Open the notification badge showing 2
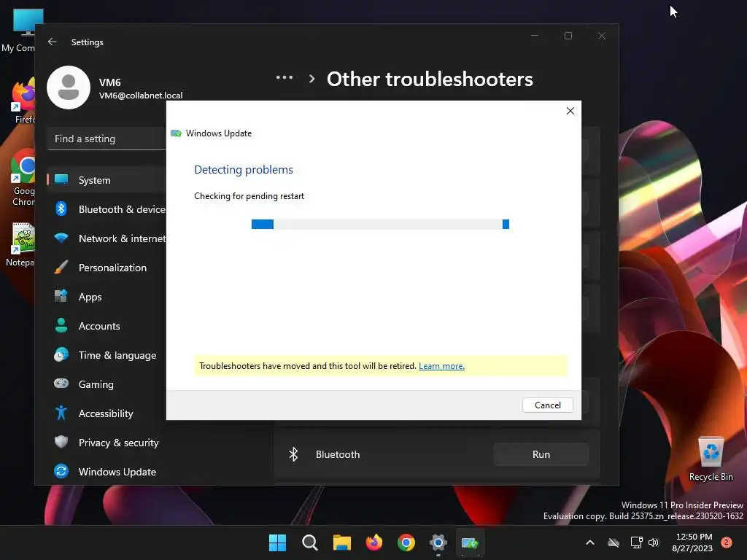This screenshot has width=747, height=560. [x=727, y=542]
